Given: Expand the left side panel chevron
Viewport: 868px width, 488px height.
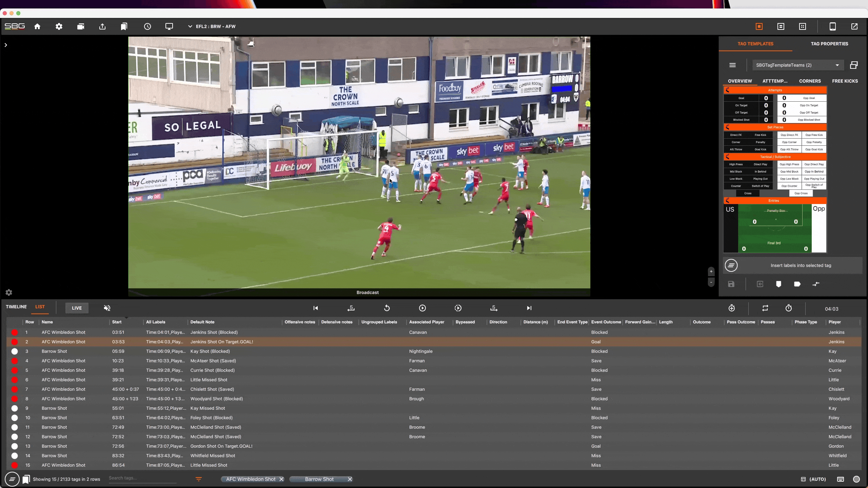Looking at the screenshot, I should pos(6,45).
